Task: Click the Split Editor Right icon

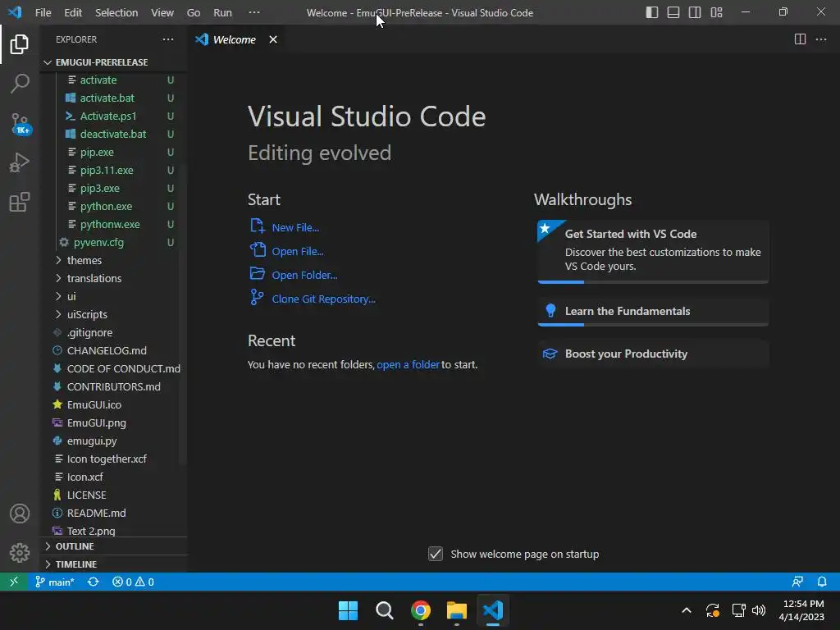Action: coord(800,39)
